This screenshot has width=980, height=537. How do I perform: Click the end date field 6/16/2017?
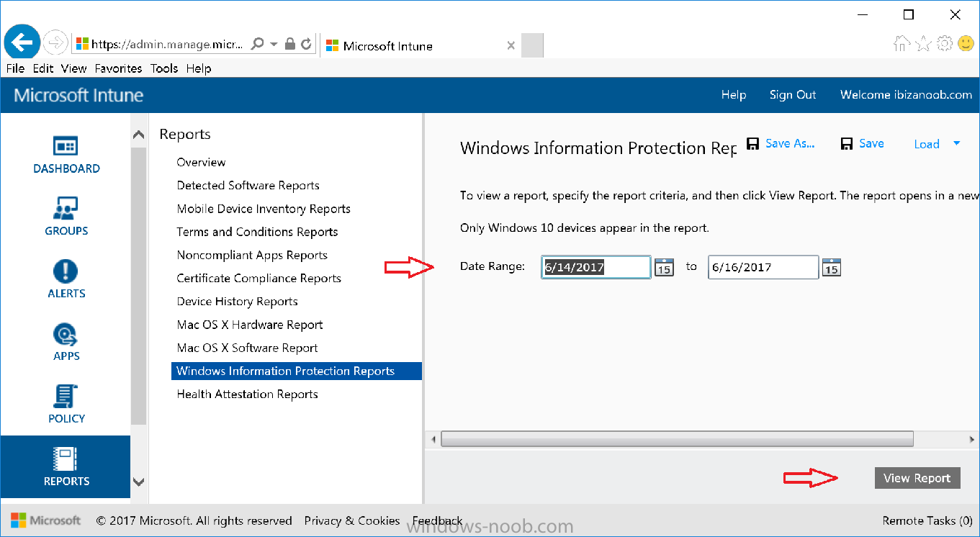pyautogui.click(x=763, y=267)
